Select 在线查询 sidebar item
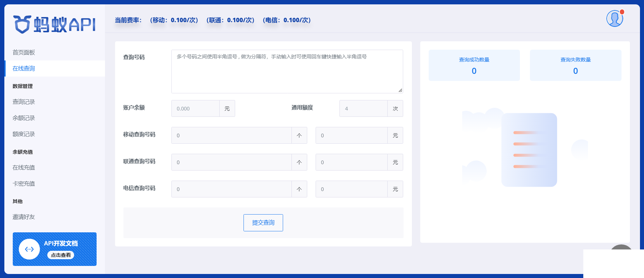The width and height of the screenshot is (644, 278). tap(24, 68)
